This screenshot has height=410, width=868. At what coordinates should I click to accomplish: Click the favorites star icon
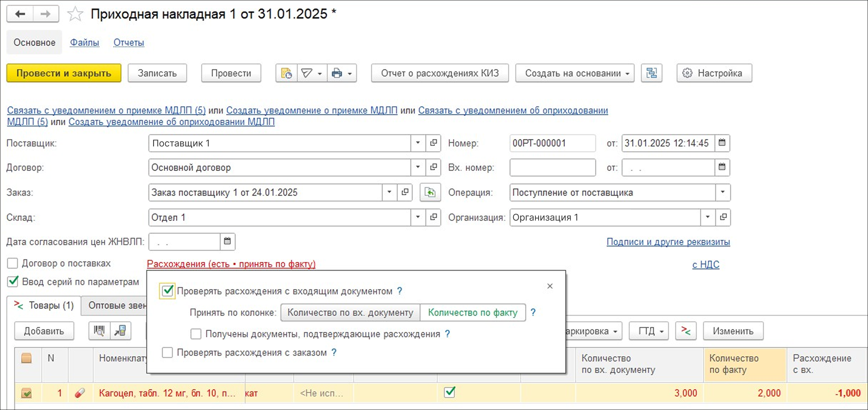tap(75, 14)
